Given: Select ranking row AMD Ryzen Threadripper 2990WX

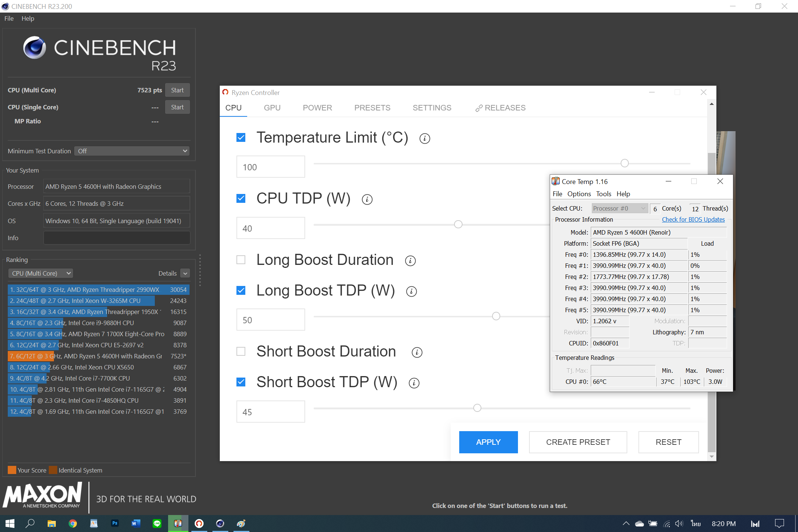Looking at the screenshot, I should (x=98, y=290).
